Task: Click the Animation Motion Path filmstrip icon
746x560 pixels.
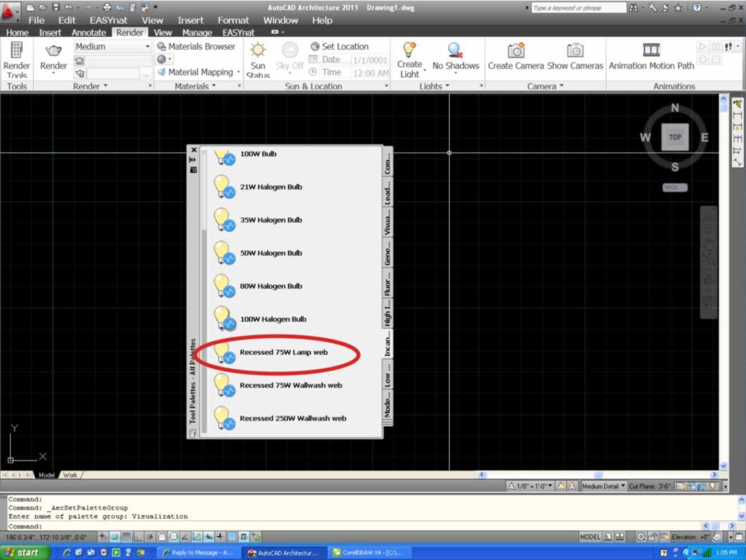Action: click(651, 50)
